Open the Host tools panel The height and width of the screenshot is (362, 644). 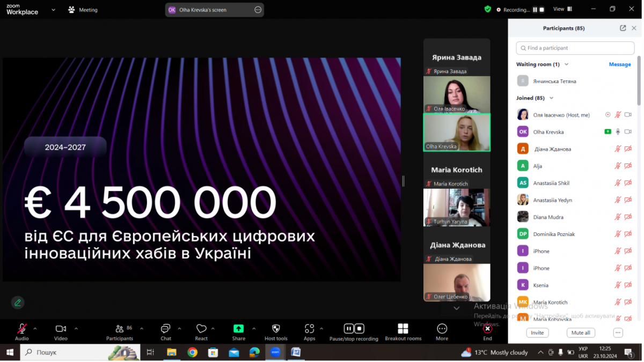[x=276, y=331]
